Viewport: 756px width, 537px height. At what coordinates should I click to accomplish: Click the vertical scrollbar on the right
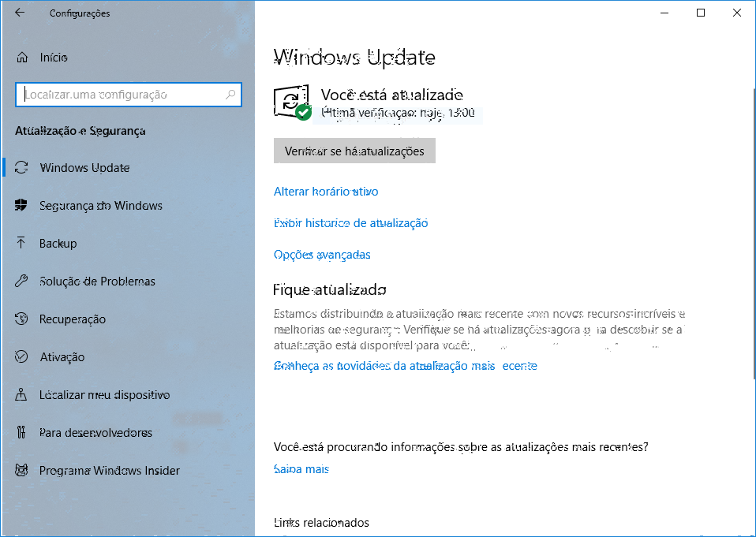pos(753,233)
